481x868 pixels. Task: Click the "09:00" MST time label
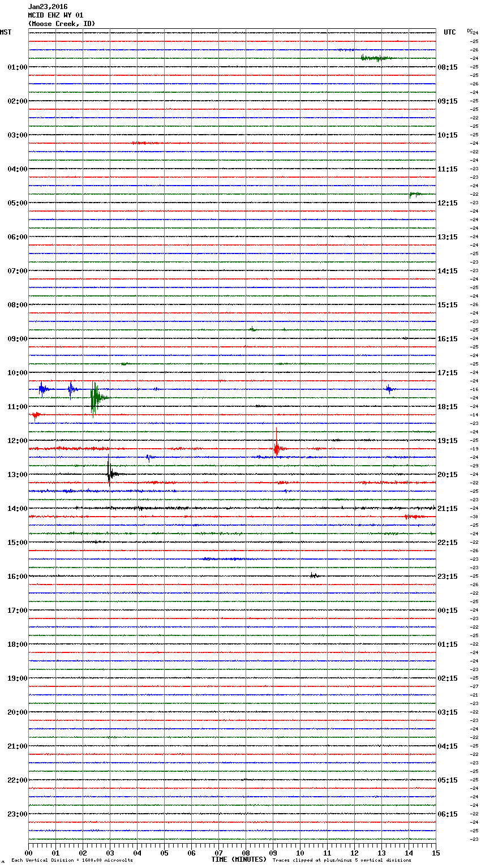pos(17,339)
